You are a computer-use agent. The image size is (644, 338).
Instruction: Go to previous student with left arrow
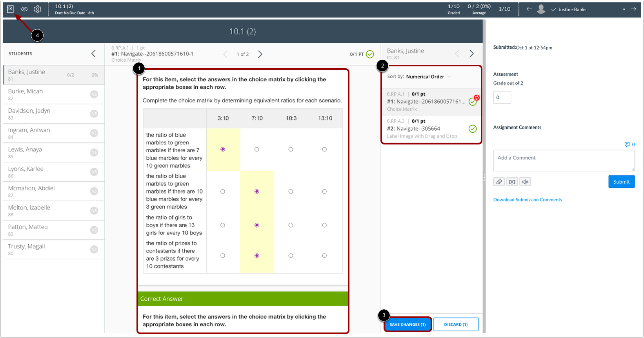[529, 9]
